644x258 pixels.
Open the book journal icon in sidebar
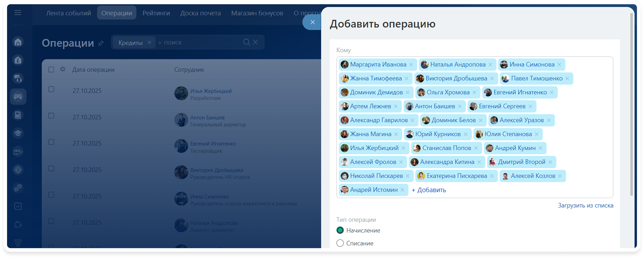coord(18,115)
